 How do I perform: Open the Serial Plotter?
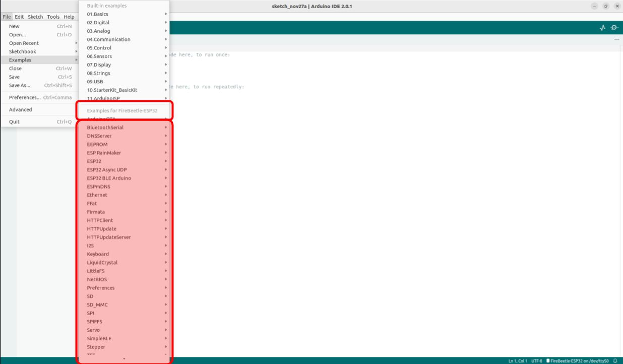602,28
